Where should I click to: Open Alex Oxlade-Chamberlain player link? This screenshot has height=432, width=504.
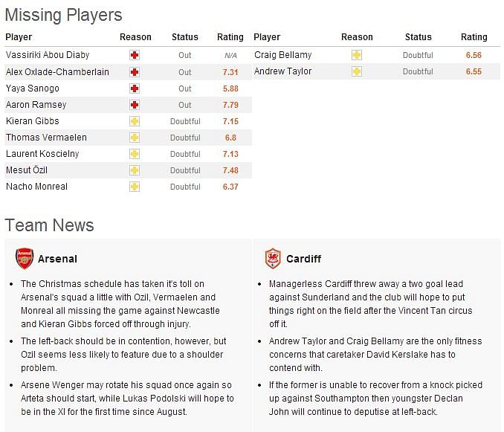point(57,71)
